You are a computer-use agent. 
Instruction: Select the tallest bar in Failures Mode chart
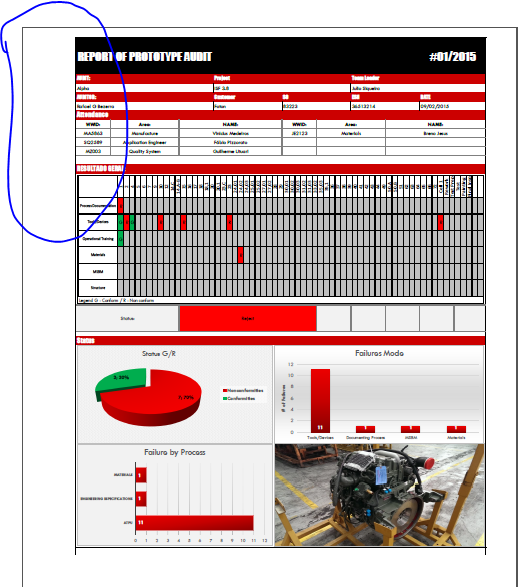(320, 401)
